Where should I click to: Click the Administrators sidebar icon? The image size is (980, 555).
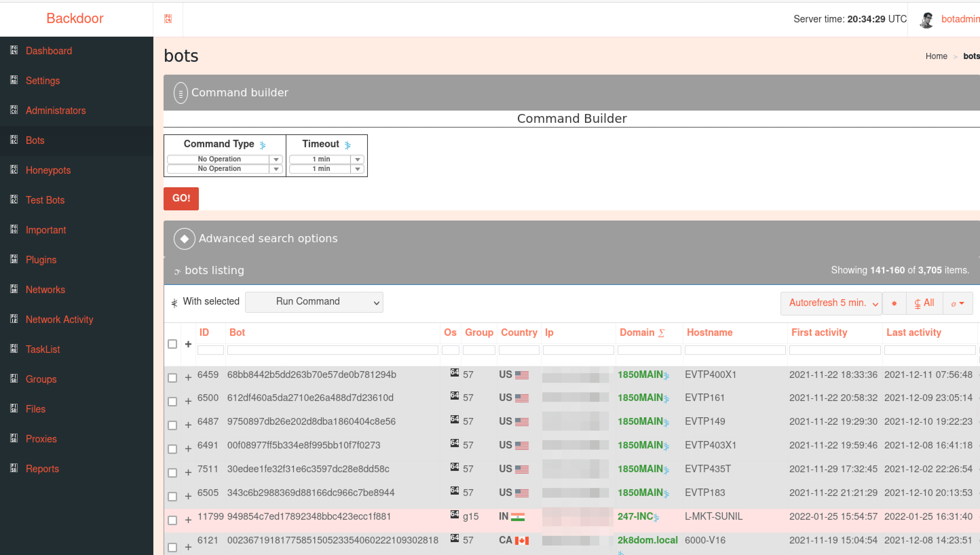(x=14, y=110)
